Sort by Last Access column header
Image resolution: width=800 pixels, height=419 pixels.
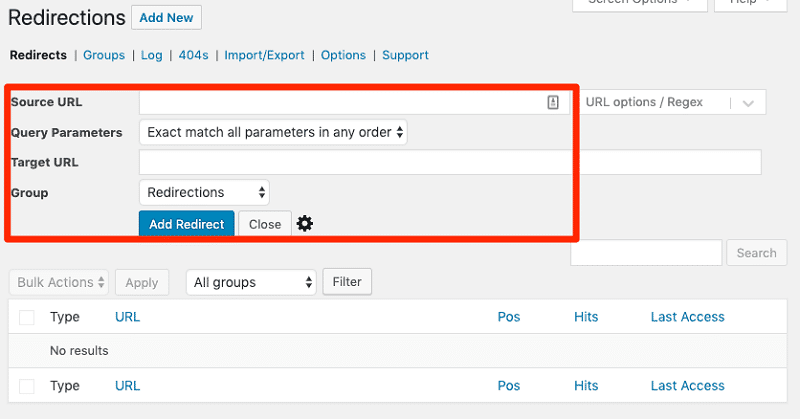pos(687,317)
